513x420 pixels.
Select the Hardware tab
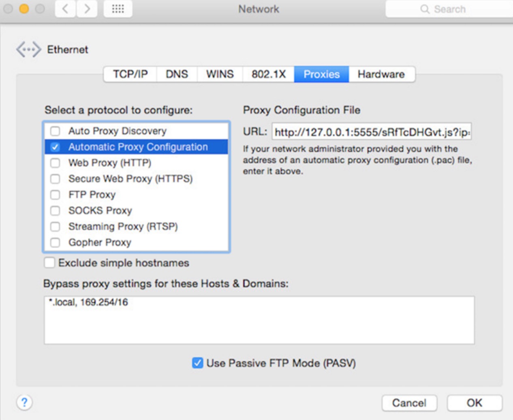tap(381, 74)
